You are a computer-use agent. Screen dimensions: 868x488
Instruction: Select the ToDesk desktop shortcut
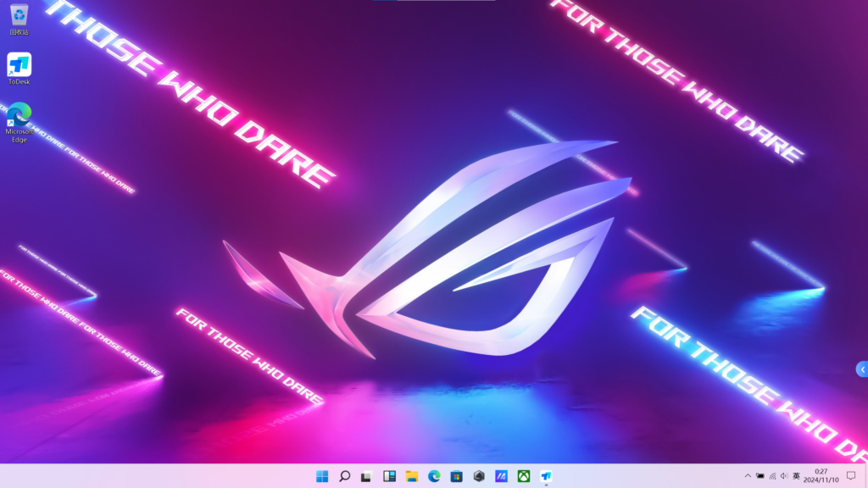[19, 64]
